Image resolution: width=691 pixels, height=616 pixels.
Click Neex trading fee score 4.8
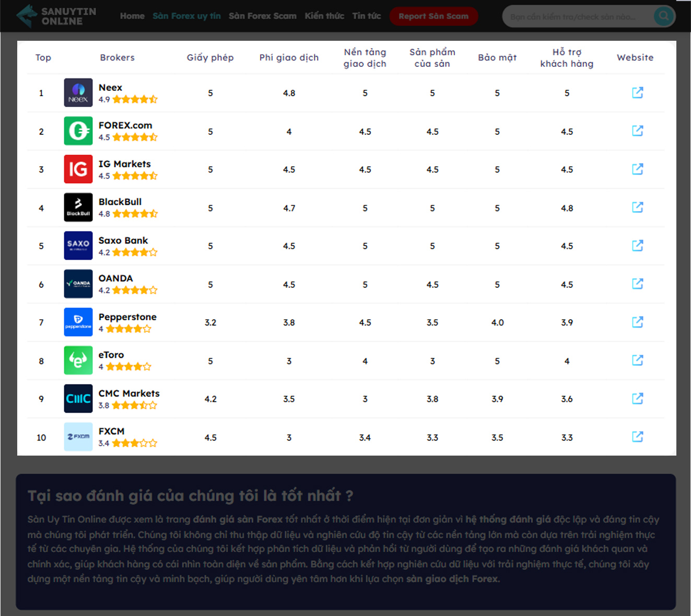pos(289,93)
